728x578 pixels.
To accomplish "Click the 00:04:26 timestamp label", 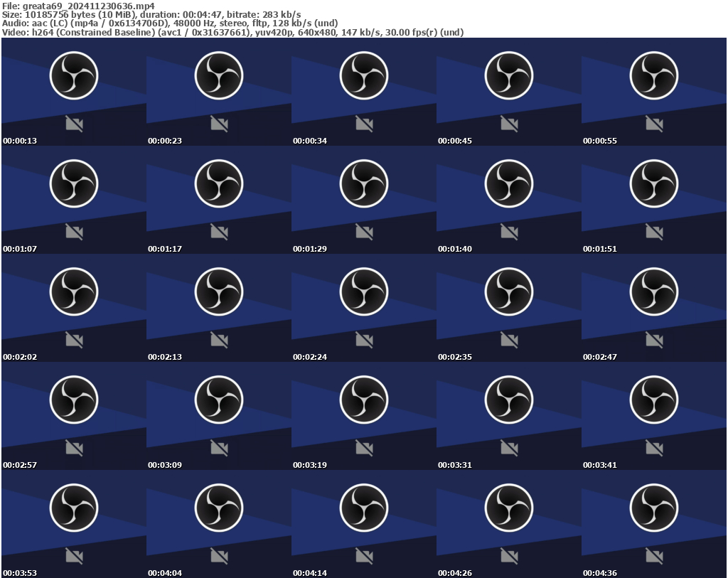I will (x=455, y=573).
